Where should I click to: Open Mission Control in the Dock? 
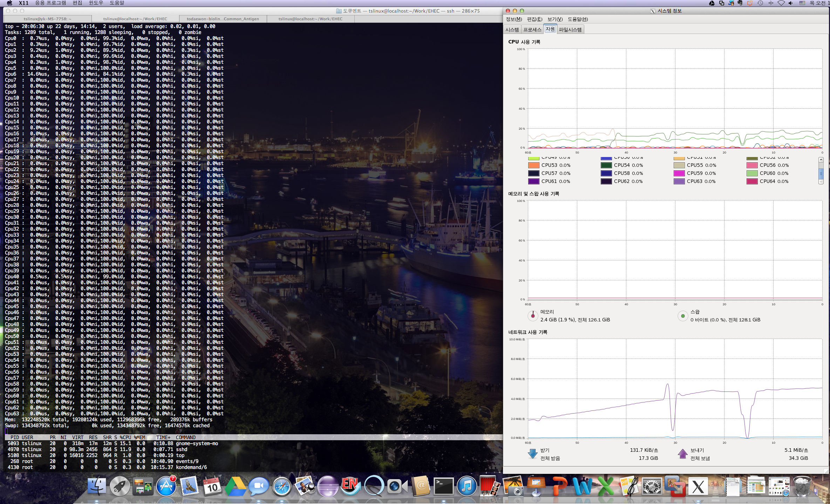click(143, 486)
